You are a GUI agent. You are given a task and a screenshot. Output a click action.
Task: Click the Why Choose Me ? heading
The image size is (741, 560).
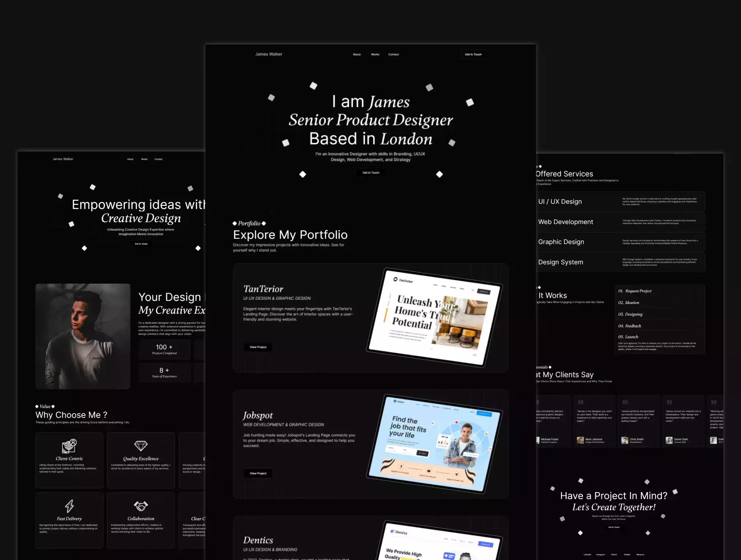coord(71,415)
